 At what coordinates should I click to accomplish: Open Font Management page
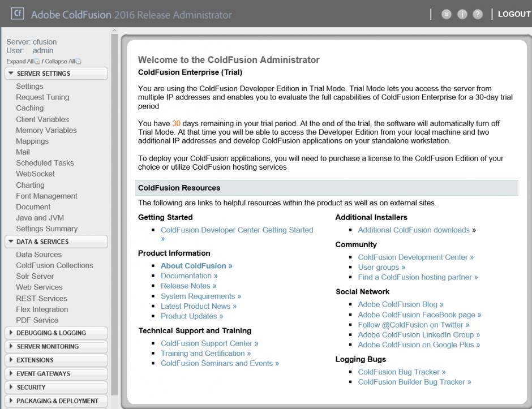46,196
